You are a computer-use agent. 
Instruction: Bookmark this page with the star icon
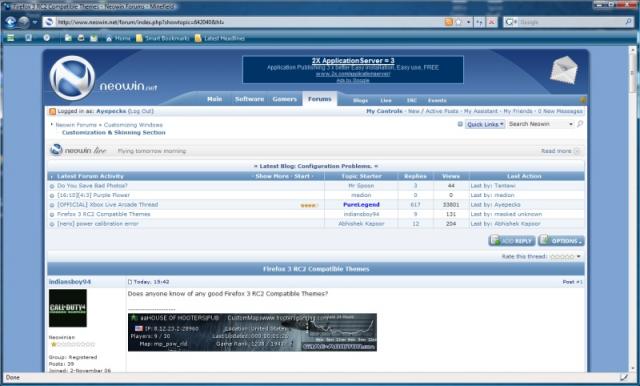coord(459,22)
